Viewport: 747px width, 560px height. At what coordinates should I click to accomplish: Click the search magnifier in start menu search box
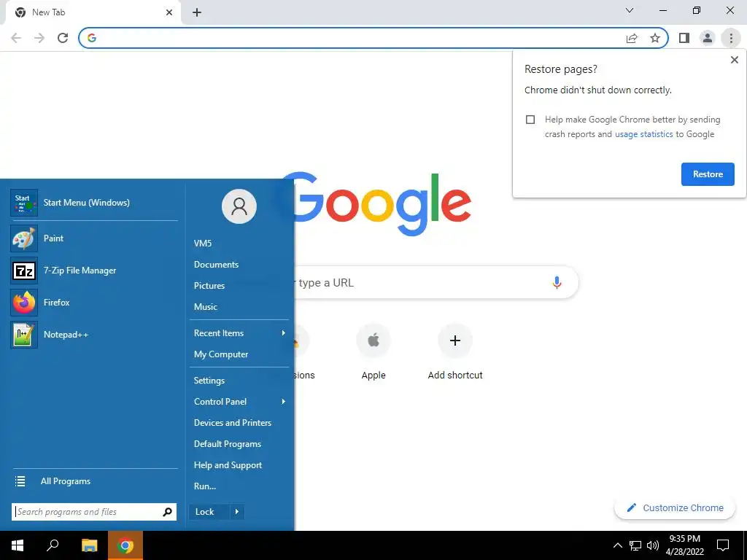(167, 512)
